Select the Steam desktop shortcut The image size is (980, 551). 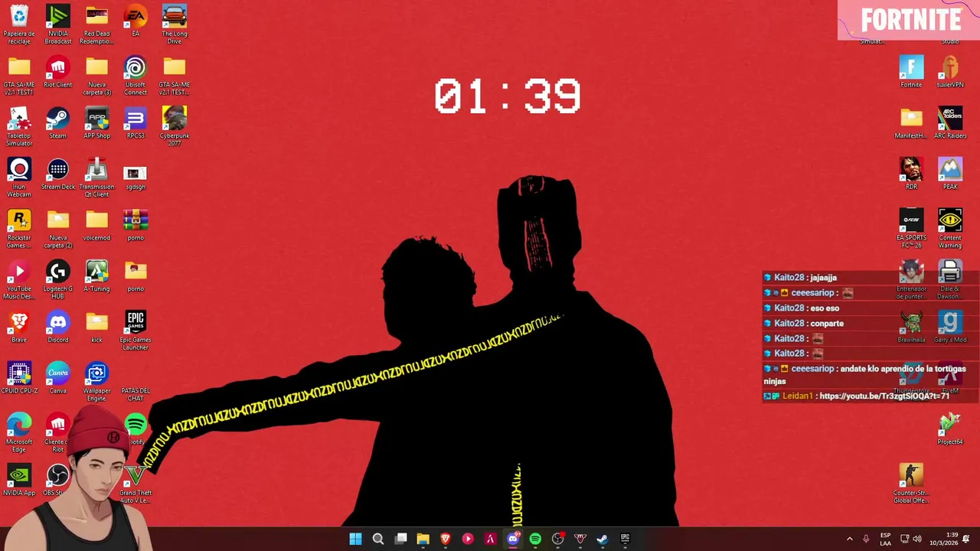click(58, 123)
